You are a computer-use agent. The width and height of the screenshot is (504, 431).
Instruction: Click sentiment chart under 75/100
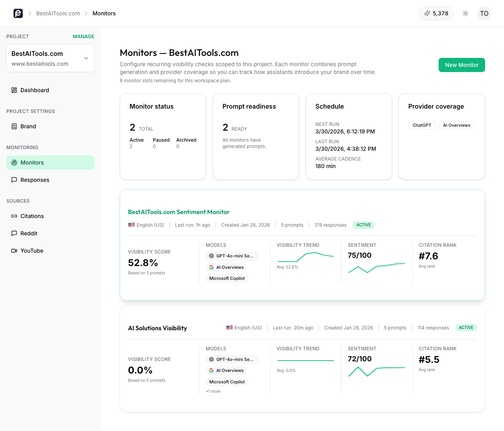376,268
